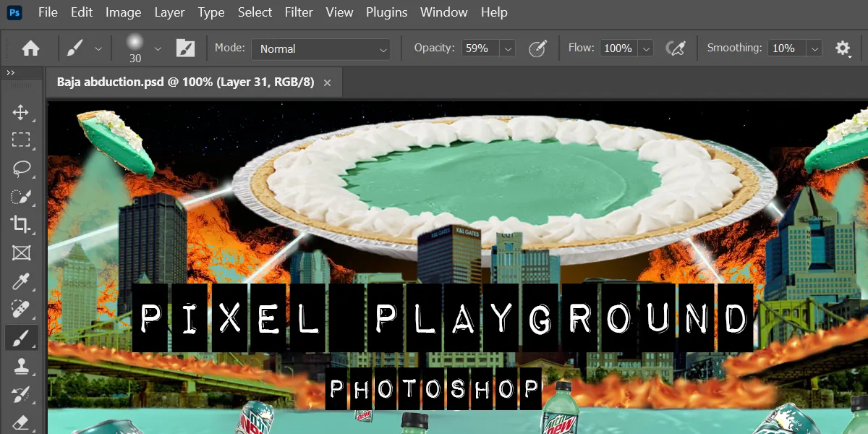This screenshot has width=868, height=434.
Task: Open the blend Mode dropdown
Action: click(320, 48)
